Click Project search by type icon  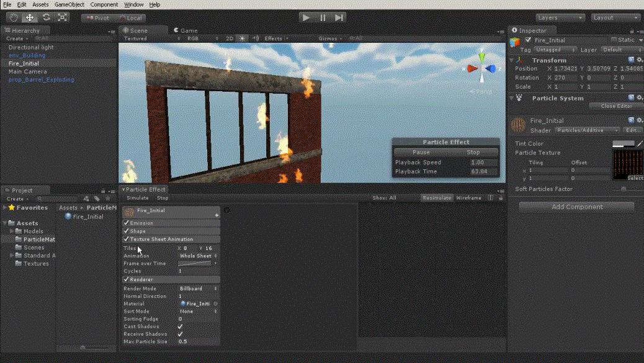pos(86,199)
